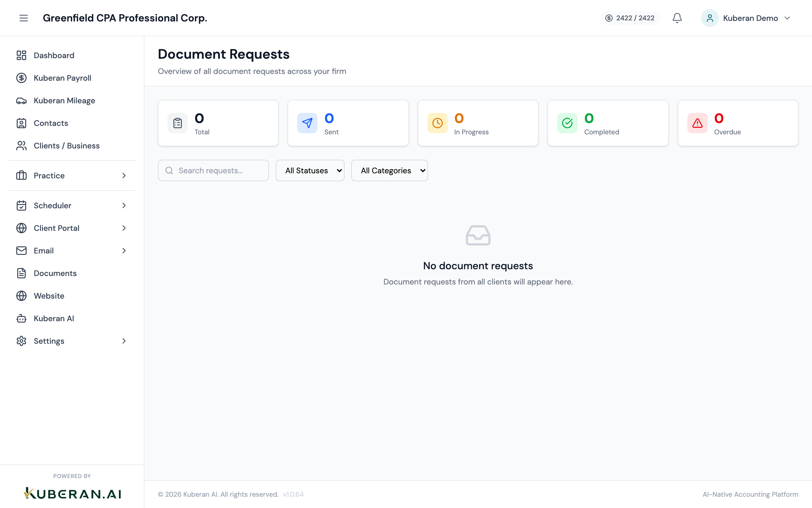Click the Overdue stat value
Screen dimensions: 812x508
point(719,118)
